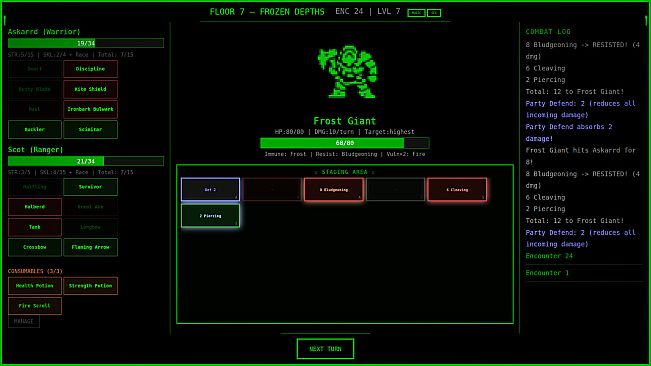Click the Scot (Ranger) name heading

click(35, 149)
